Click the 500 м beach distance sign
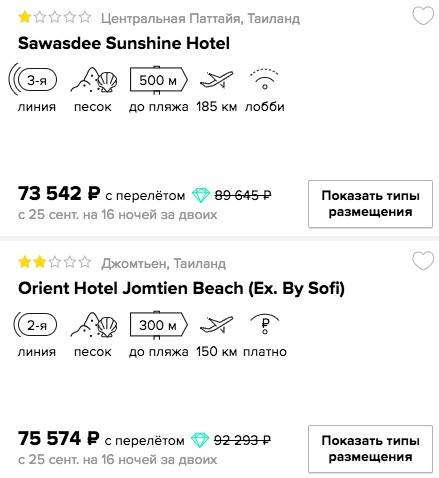Screen dimensions: 439x478 point(159,80)
